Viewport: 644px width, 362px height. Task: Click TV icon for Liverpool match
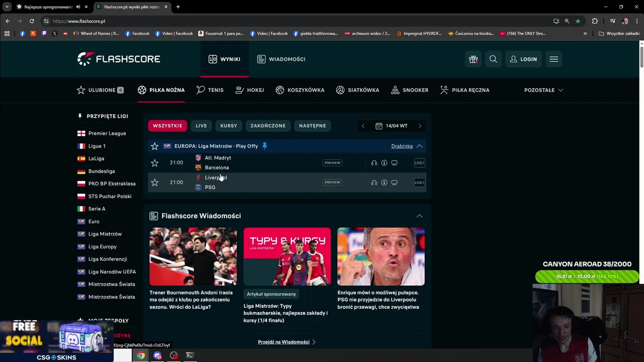click(x=394, y=183)
